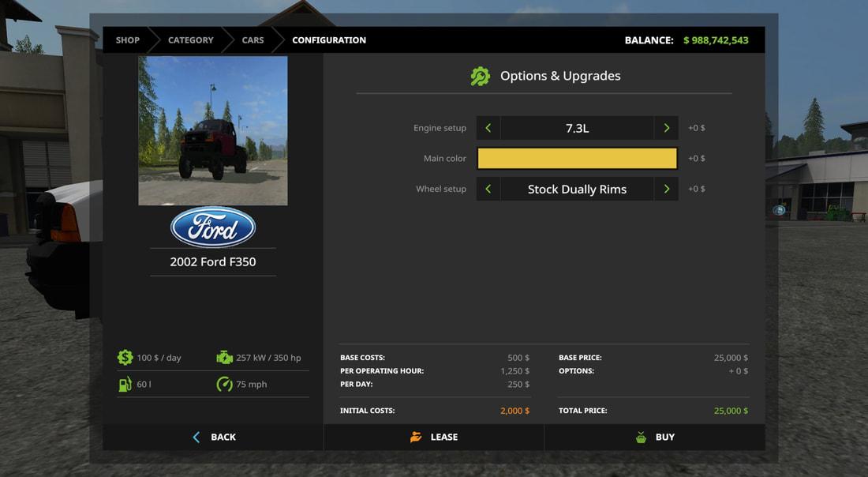Navigate to the Category breadcrumb
Screen dimensions: 868x477
190,40
